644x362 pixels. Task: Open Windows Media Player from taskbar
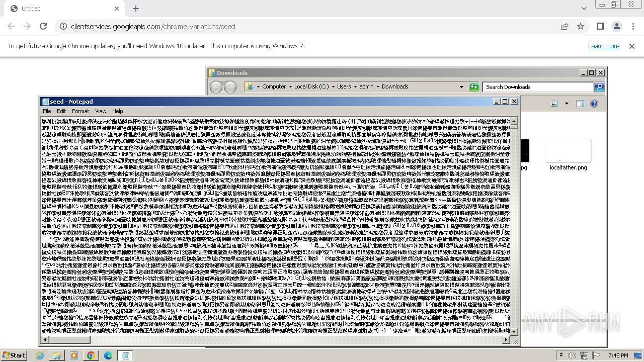click(x=74, y=355)
